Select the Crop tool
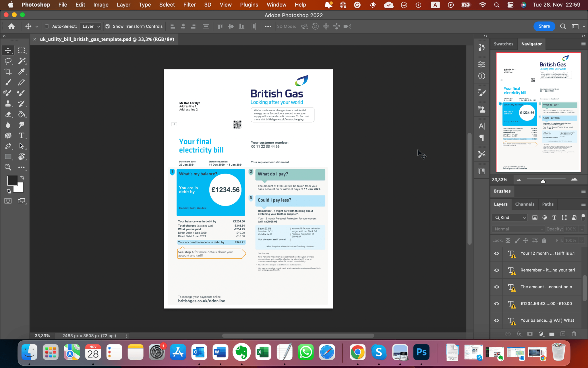588x368 pixels. pyautogui.click(x=8, y=72)
